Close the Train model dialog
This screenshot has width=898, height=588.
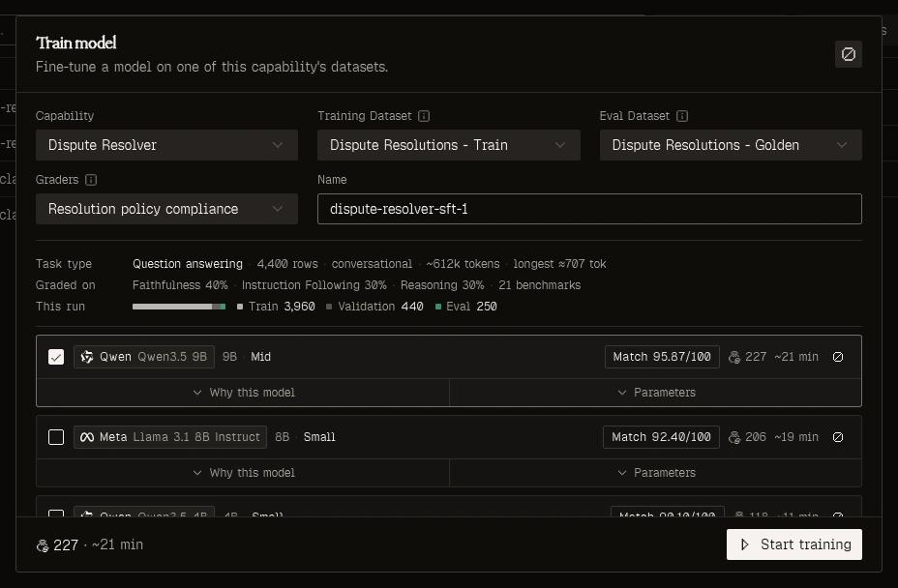(849, 54)
